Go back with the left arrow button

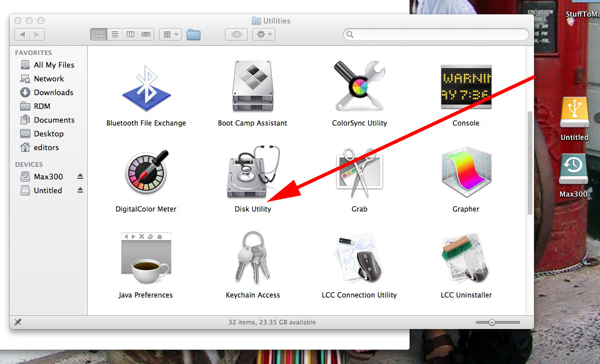click(22, 34)
